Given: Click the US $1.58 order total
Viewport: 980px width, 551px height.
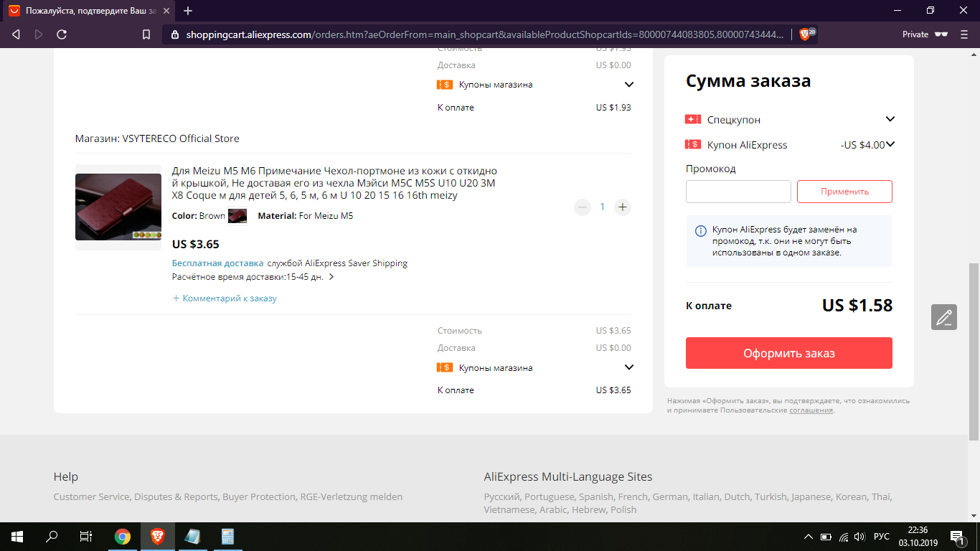Looking at the screenshot, I should pos(857,305).
